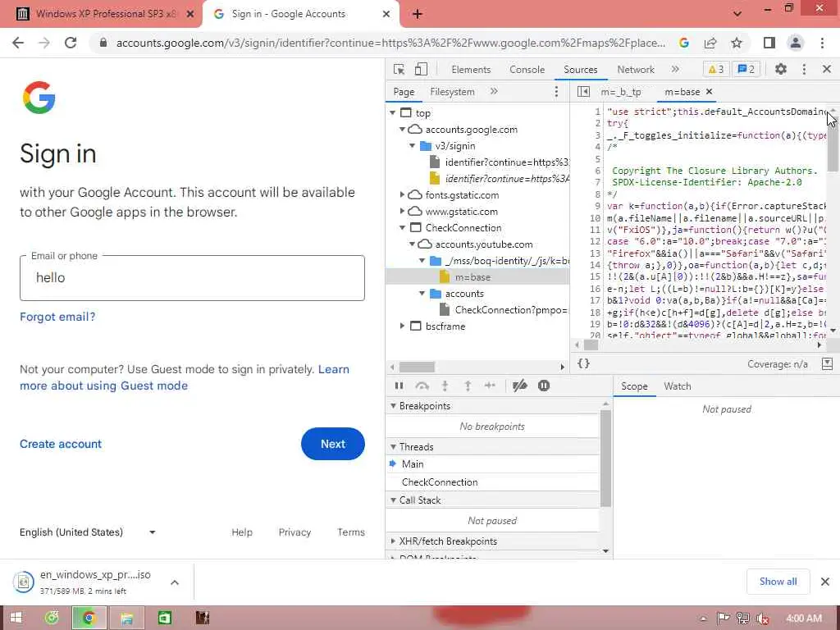Click the step into icon
This screenshot has width=840, height=630.
tap(445, 386)
